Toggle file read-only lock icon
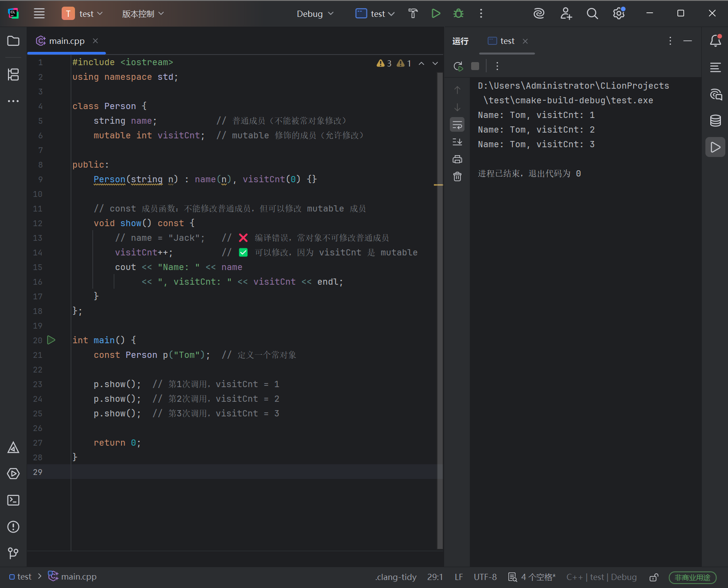This screenshot has height=588, width=728. click(x=654, y=577)
